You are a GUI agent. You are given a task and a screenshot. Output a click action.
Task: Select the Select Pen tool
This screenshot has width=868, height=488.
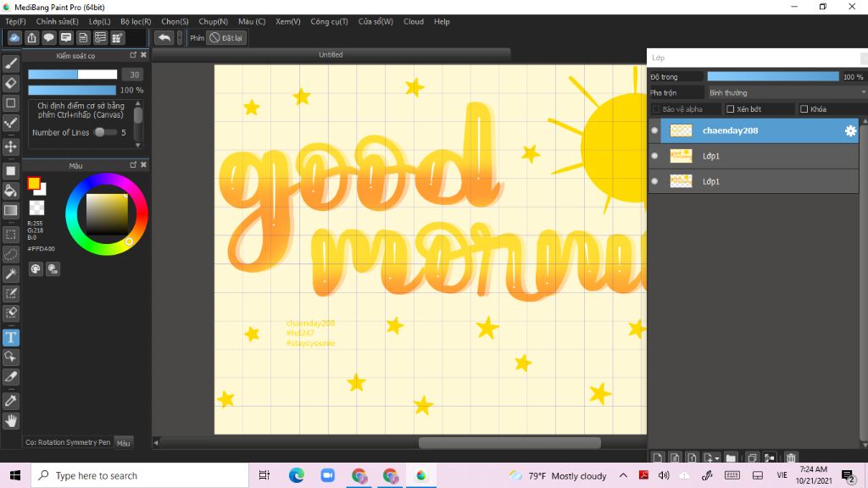point(10,293)
